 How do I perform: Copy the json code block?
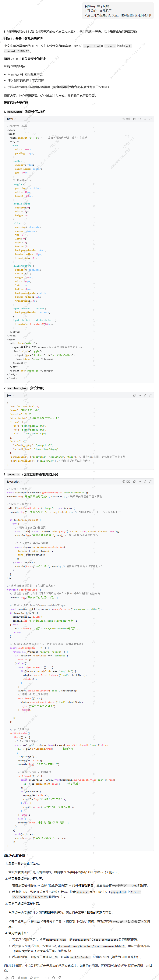[134, 395]
